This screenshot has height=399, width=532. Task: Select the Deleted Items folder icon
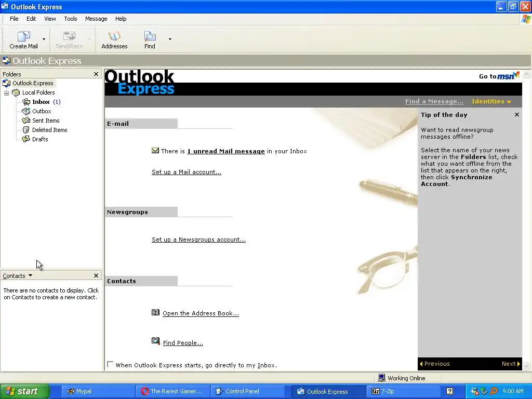pos(26,130)
